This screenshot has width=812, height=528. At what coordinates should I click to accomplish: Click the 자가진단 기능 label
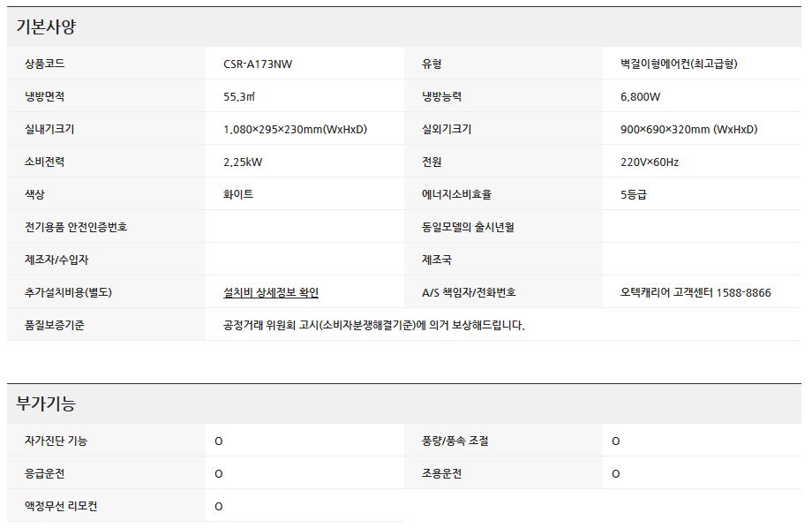coord(56,441)
